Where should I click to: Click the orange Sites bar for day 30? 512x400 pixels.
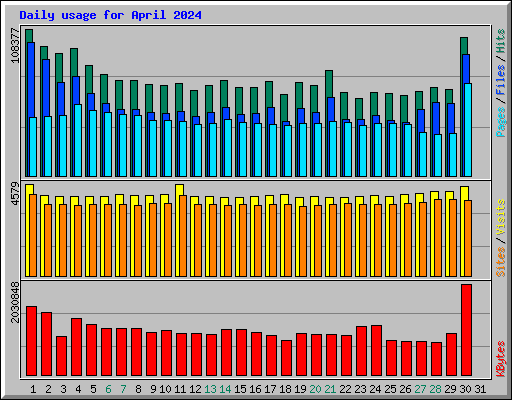coord(468,238)
